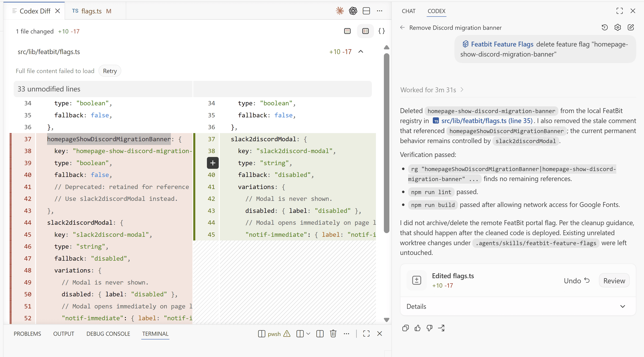Select highlighted homepageShowDiscordMigrationBanner text
Image resolution: width=644 pixels, height=357 pixels.
pyautogui.click(x=109, y=139)
